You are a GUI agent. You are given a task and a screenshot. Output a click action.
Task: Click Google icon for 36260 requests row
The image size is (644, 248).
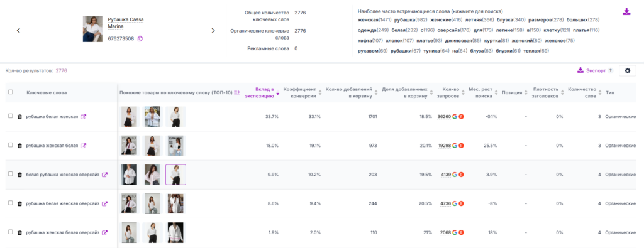click(x=455, y=116)
